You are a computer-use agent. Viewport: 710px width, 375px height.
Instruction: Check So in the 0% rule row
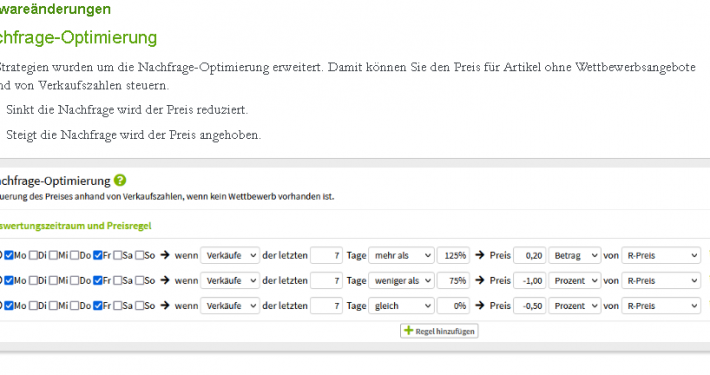[139, 306]
